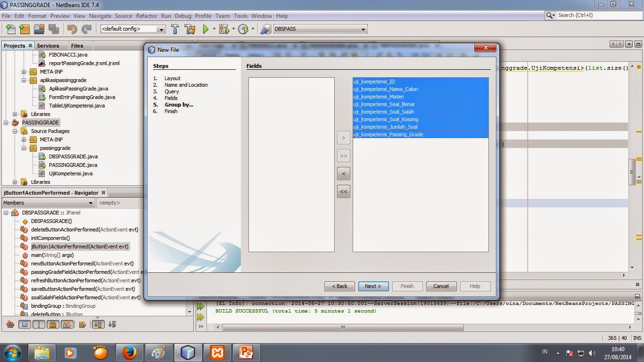
Task: Toggle Show Fields filter in Navigator
Action: tap(25, 324)
